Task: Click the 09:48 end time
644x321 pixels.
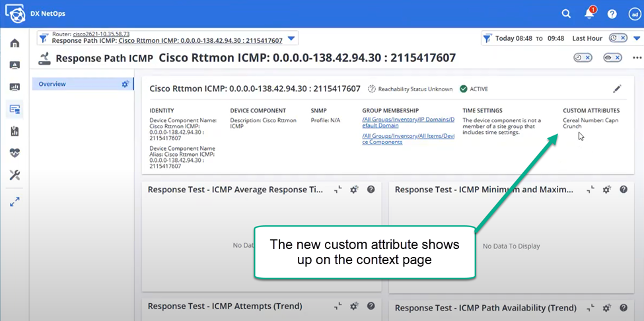Action: (555, 38)
